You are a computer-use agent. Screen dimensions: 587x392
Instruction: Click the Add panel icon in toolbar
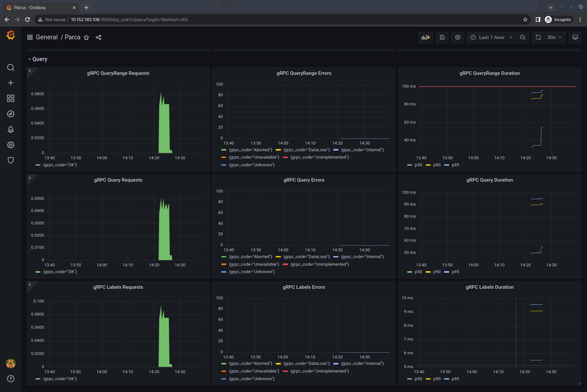(x=425, y=37)
